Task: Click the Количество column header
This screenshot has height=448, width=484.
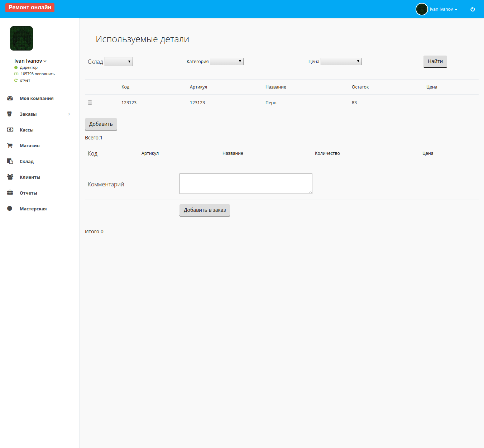Action: pos(327,153)
